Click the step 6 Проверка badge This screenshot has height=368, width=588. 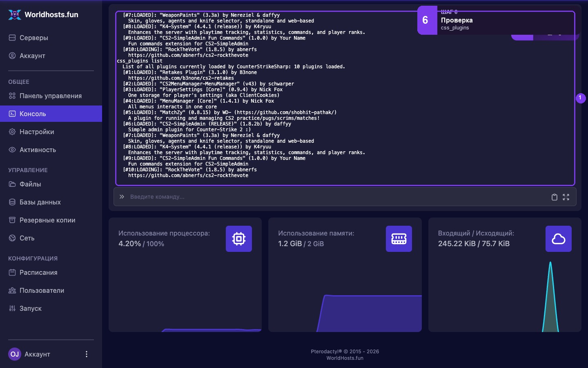pos(427,20)
